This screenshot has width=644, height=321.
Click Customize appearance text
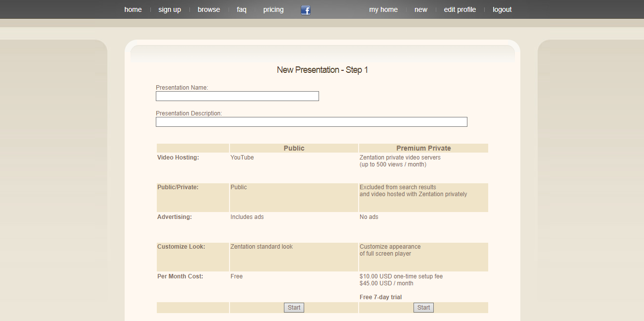click(x=390, y=247)
